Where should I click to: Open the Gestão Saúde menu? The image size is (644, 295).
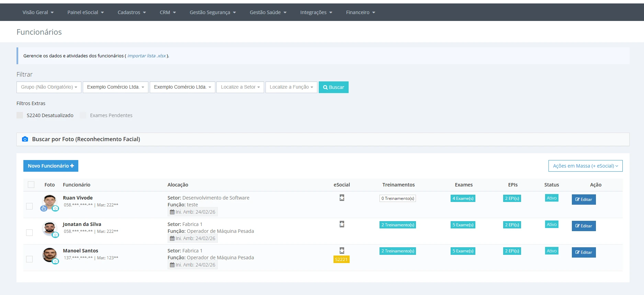click(x=268, y=12)
